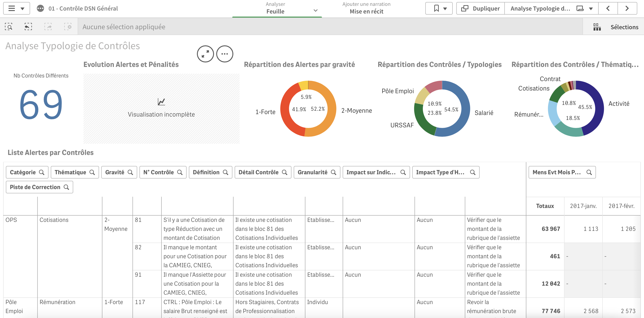This screenshot has width=644, height=318.
Task: Open Sélections tool grid icon
Action: [597, 27]
